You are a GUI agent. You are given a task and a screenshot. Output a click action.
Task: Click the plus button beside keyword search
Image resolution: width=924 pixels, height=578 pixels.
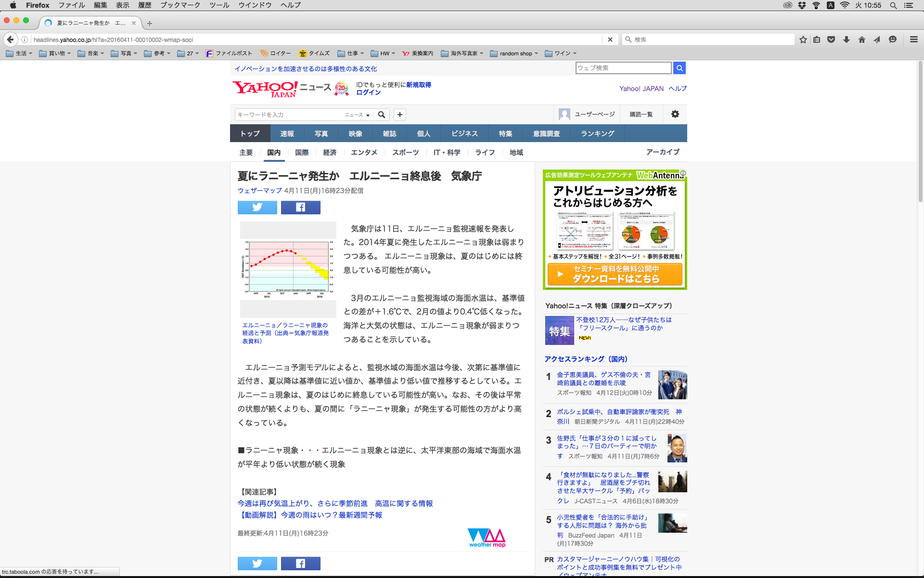click(x=399, y=115)
